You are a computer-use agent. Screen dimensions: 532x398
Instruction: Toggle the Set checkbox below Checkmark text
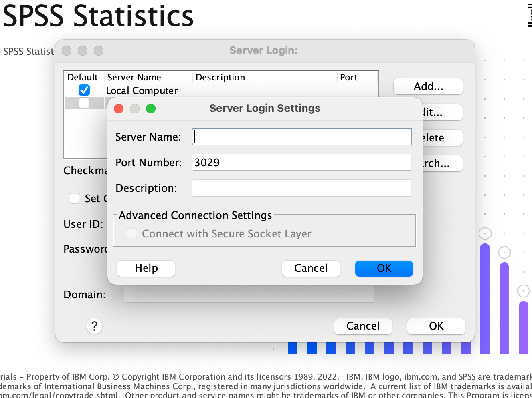(x=75, y=198)
